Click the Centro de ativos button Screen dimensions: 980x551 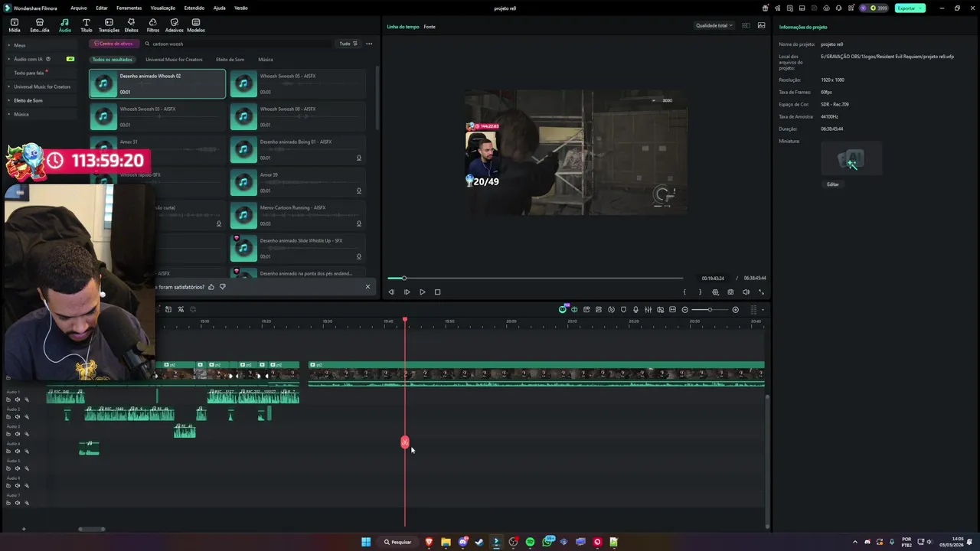[x=113, y=44]
